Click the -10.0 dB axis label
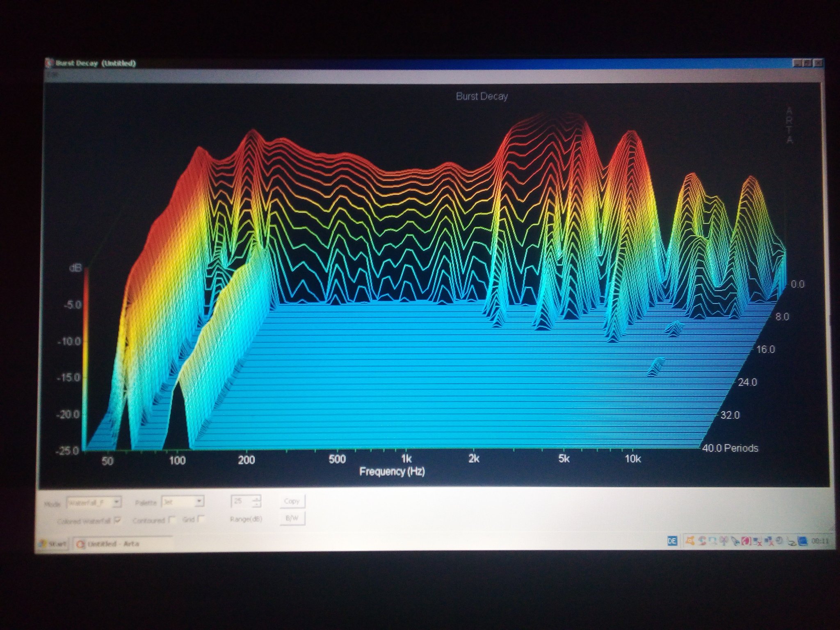This screenshot has width=840, height=630. pyautogui.click(x=69, y=341)
